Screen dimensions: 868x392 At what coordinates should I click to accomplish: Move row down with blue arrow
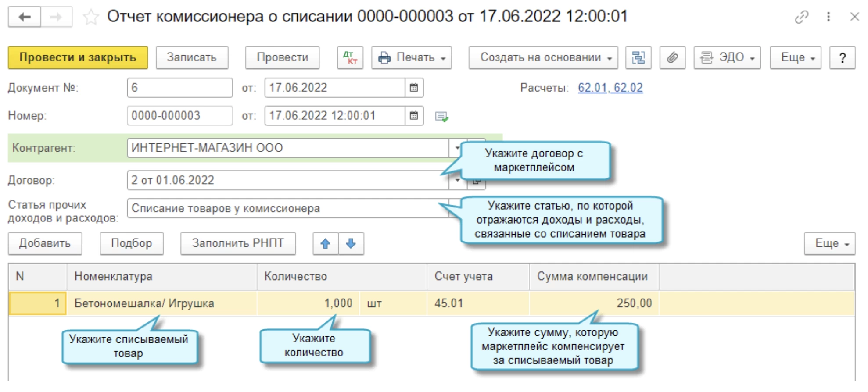(351, 243)
